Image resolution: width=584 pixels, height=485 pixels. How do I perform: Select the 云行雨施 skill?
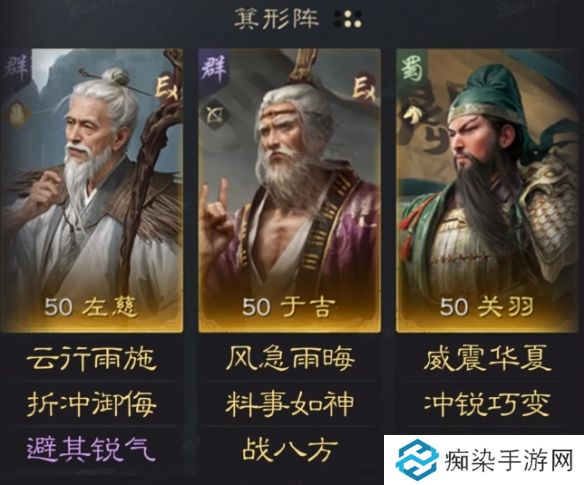[91, 358]
